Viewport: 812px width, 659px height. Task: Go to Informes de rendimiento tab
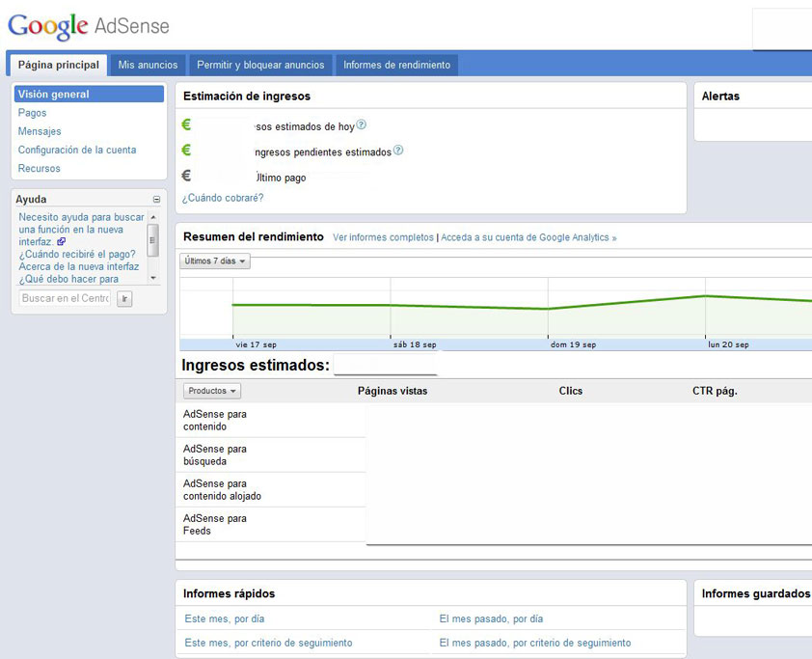[x=396, y=66]
